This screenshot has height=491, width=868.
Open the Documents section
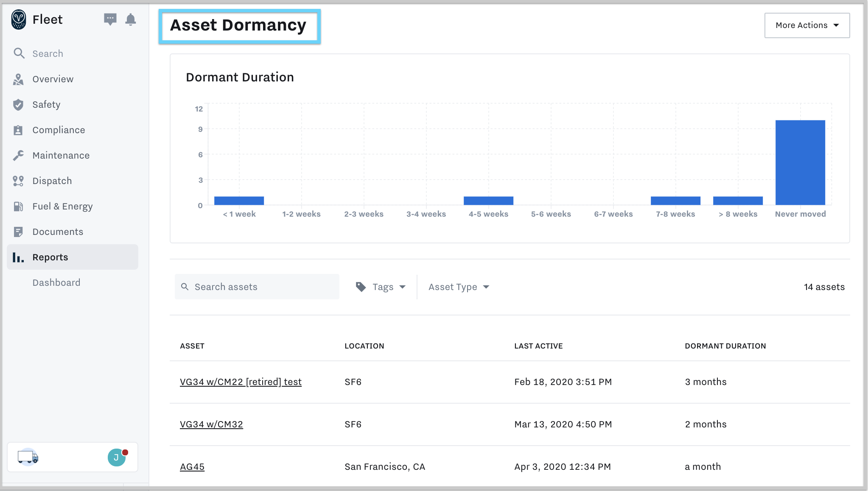(58, 232)
